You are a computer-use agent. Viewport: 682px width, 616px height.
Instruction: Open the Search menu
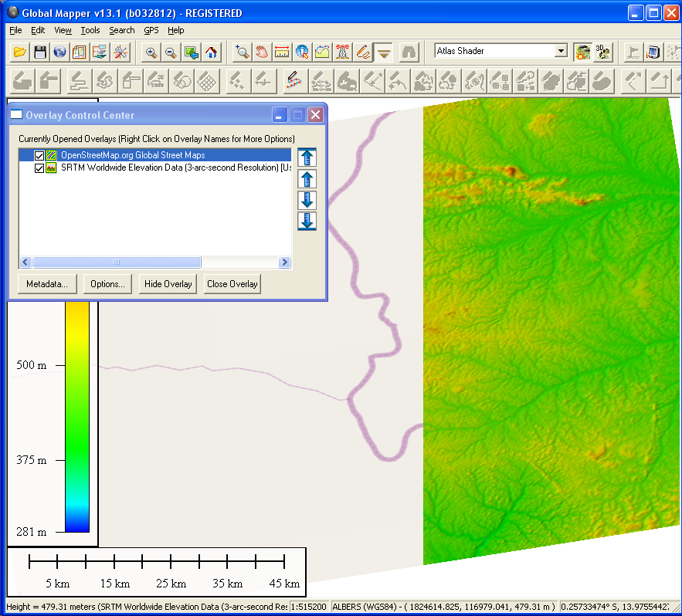(x=122, y=30)
